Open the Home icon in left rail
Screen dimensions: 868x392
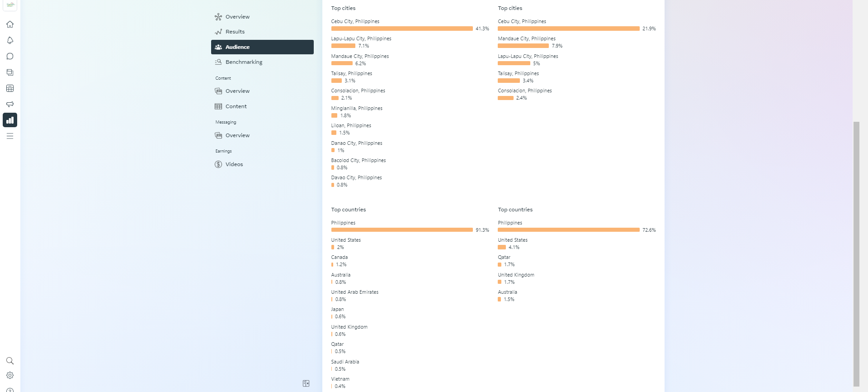coord(10,24)
